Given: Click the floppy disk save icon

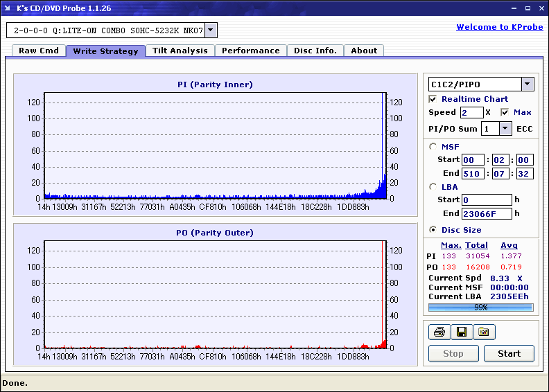Looking at the screenshot, I should (462, 332).
